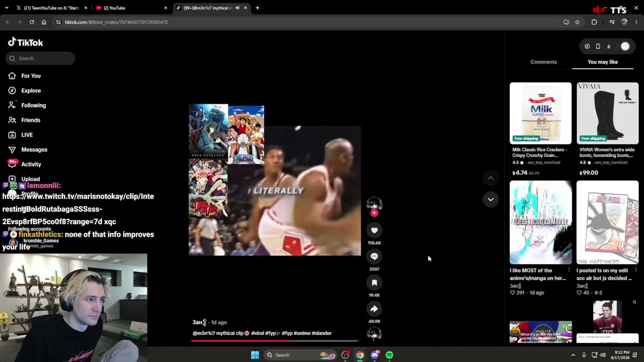Open the white profile circle in TikTok header
The width and height of the screenshot is (644, 362).
(625, 46)
